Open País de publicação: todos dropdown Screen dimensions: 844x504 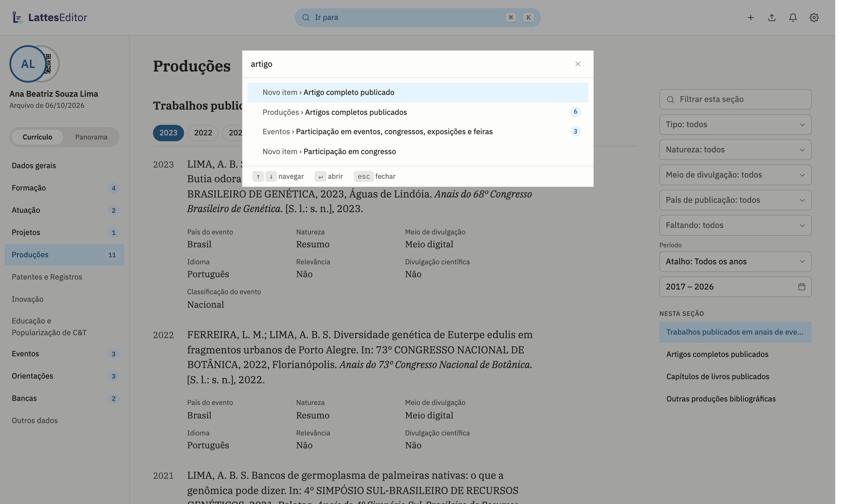point(735,200)
